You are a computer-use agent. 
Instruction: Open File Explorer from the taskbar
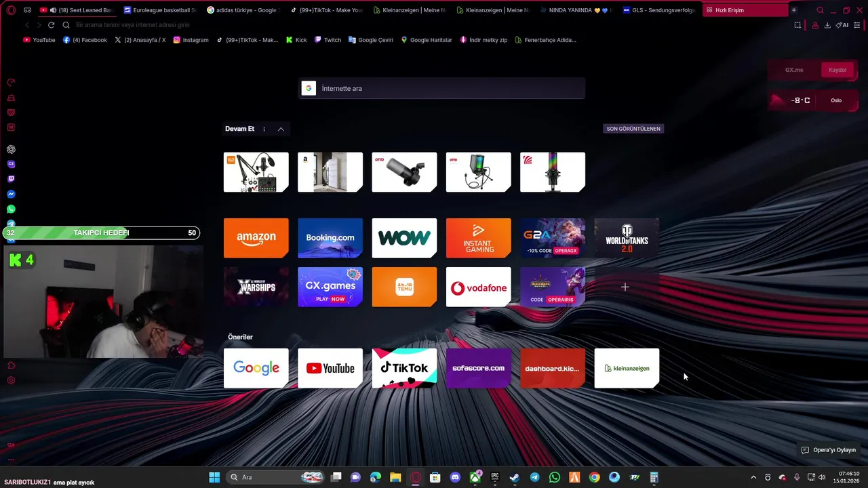coord(395,477)
